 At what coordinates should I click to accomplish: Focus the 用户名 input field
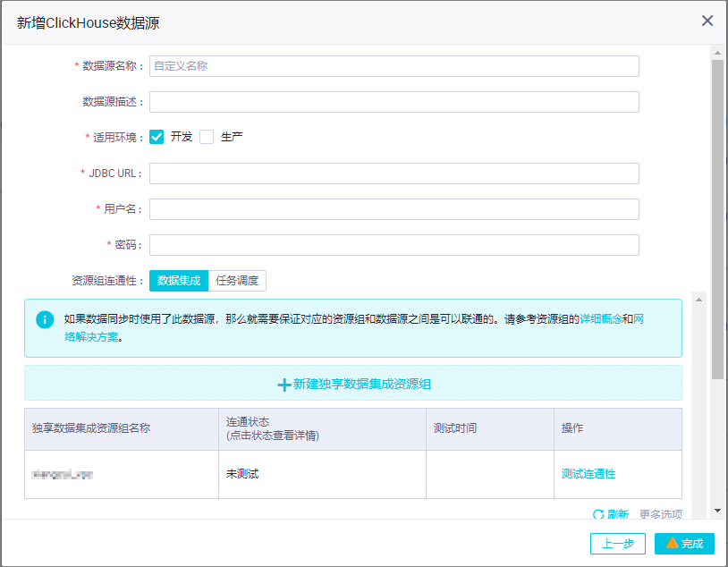(394, 209)
